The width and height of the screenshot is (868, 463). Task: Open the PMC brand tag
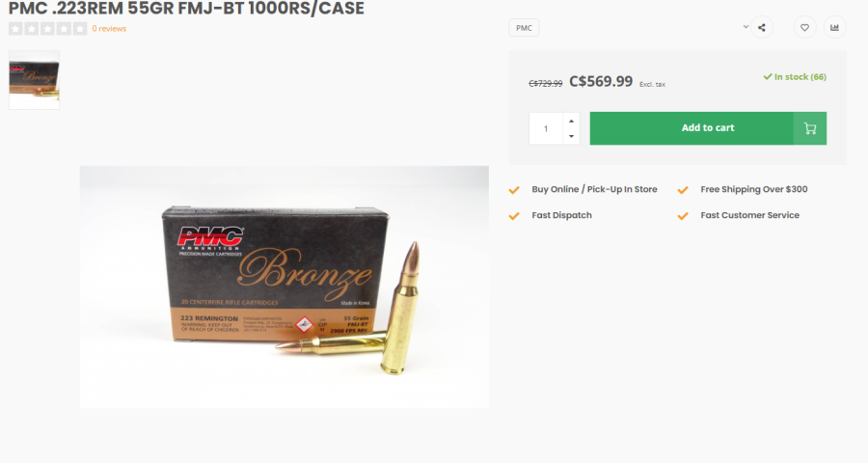[x=524, y=28]
